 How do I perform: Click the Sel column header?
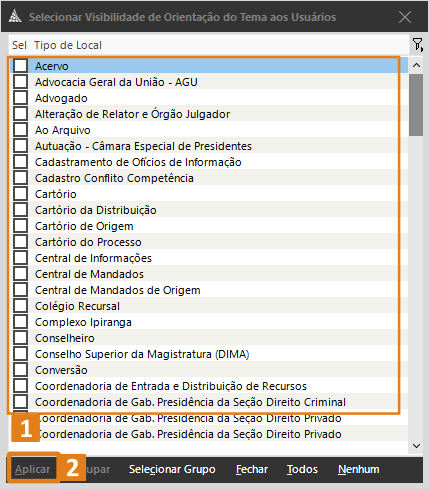19,45
